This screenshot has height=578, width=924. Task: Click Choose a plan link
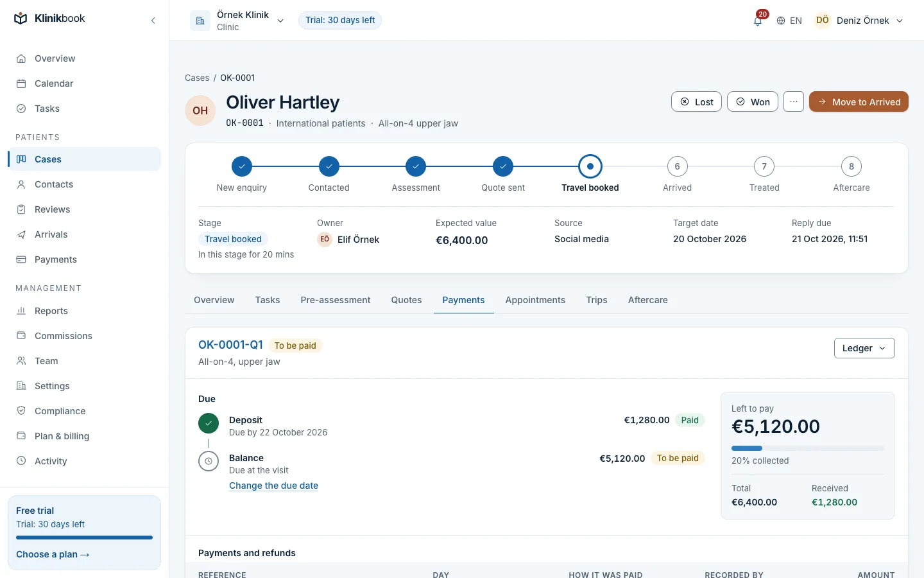(x=53, y=554)
